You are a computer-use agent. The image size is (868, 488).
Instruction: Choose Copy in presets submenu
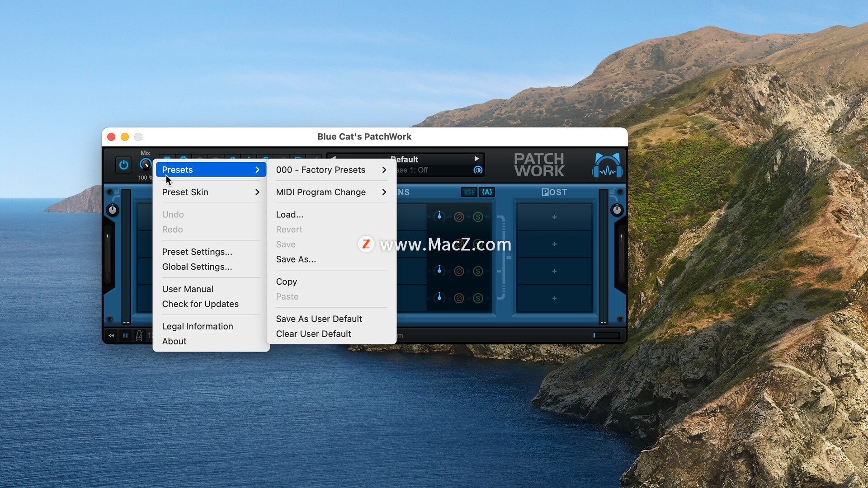click(331, 282)
